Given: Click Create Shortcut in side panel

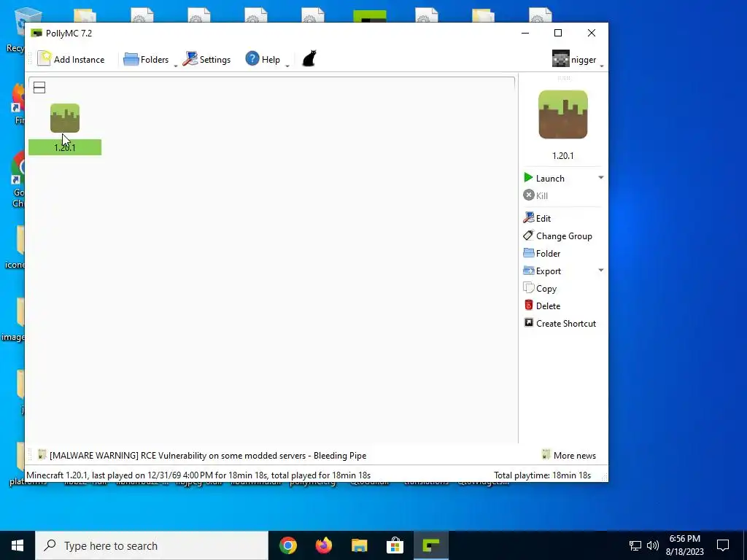Looking at the screenshot, I should tap(560, 323).
